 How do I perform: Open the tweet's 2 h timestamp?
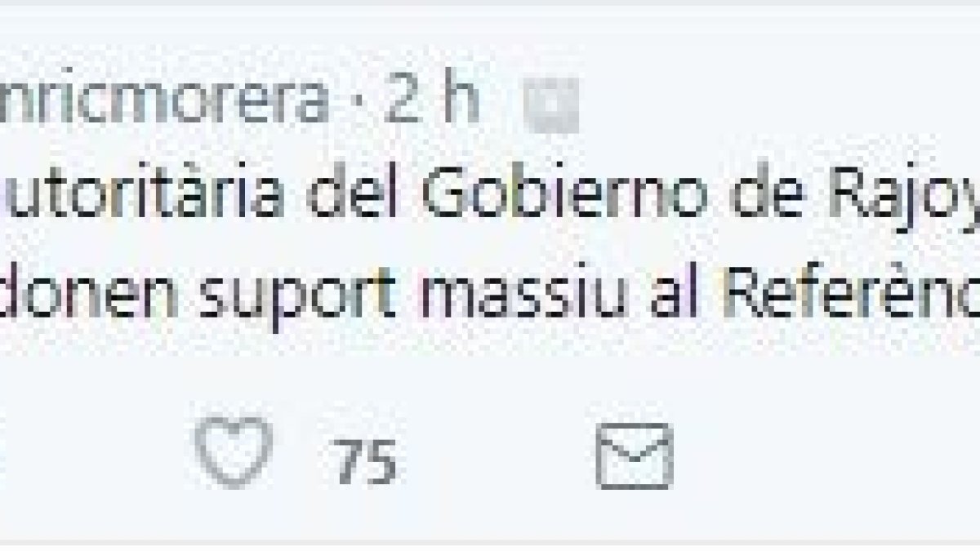point(432,102)
